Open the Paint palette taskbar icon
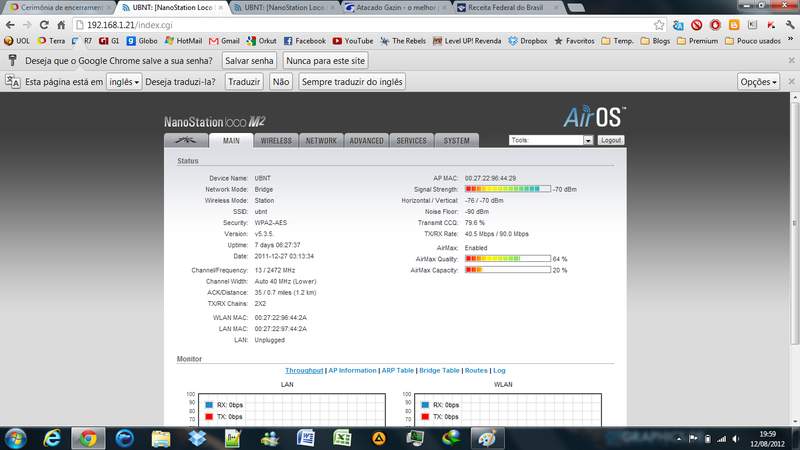This screenshot has width=800, height=450. pyautogui.click(x=487, y=438)
